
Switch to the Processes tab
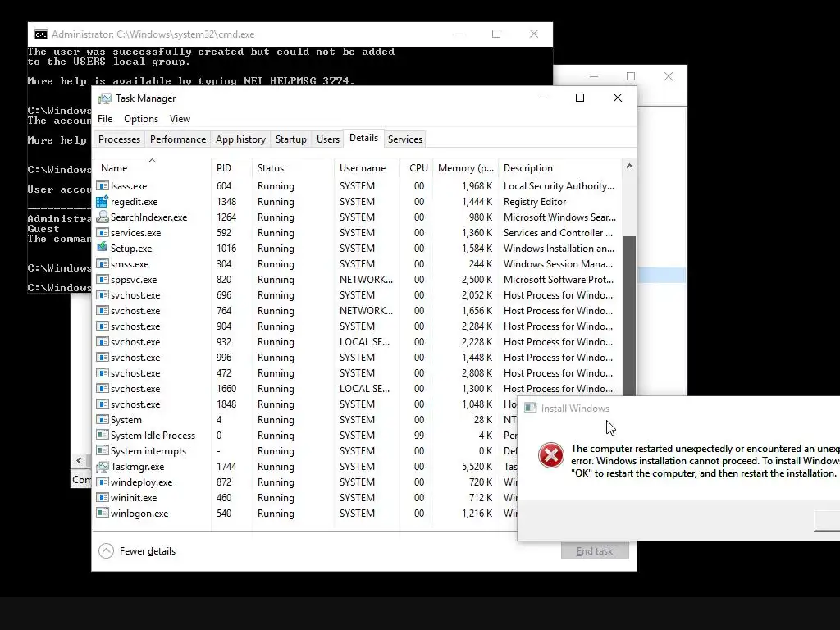pos(119,139)
